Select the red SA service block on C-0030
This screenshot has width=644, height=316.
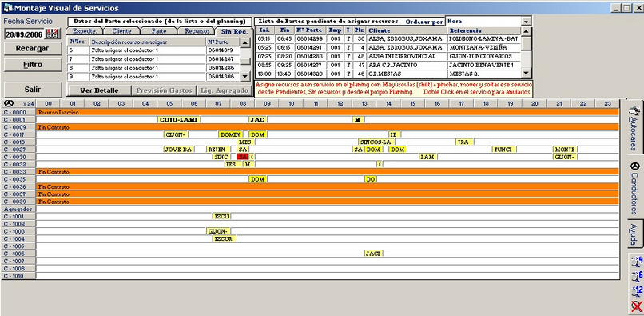(243, 157)
